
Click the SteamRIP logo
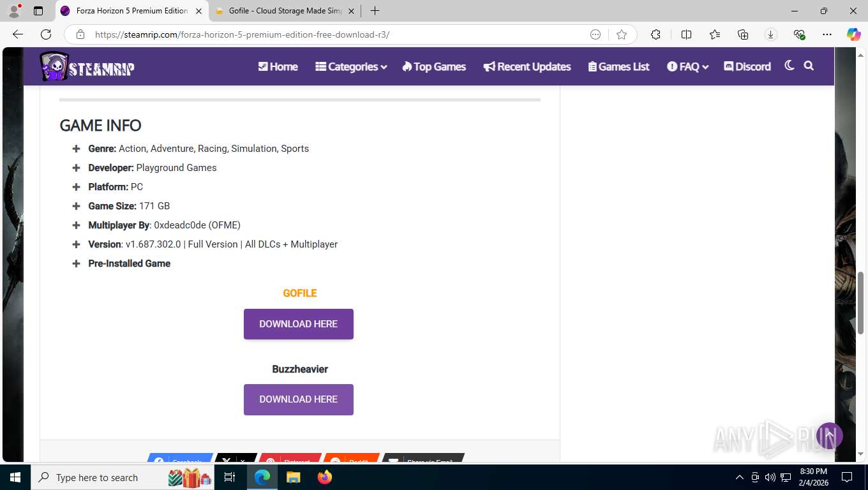pyautogui.click(x=87, y=66)
